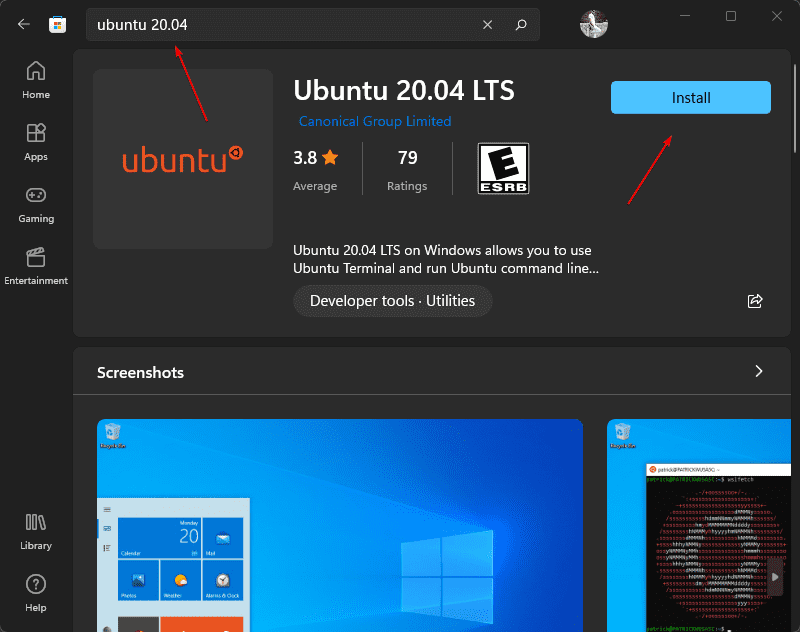Go back using the back arrow
This screenshot has height=632, width=800.
point(23,24)
